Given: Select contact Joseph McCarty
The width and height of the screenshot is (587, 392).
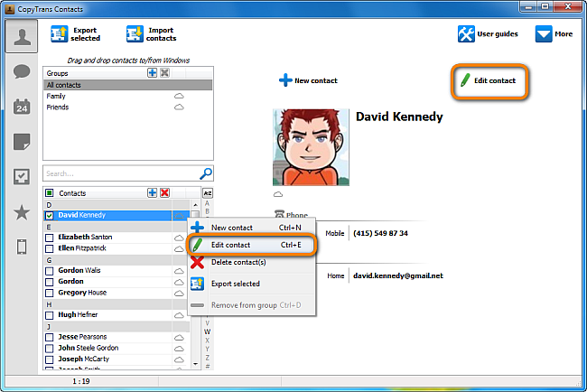Looking at the screenshot, I should 83,359.
